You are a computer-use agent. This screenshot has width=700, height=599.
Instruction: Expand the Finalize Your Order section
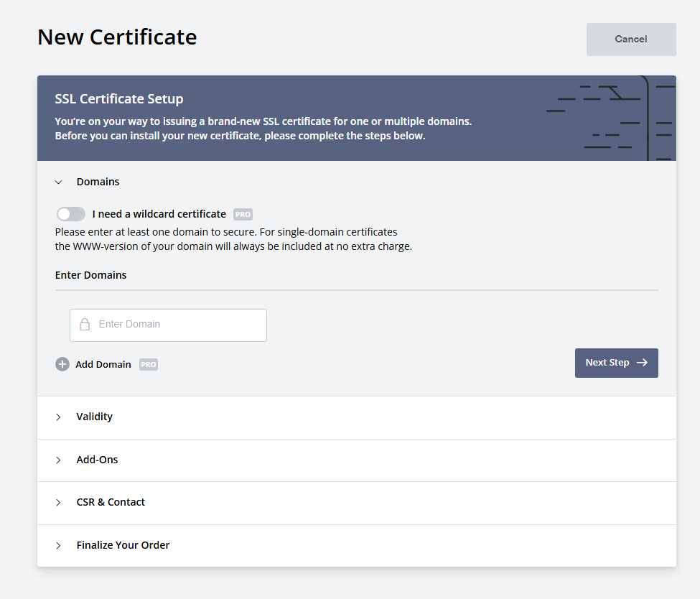(58, 545)
